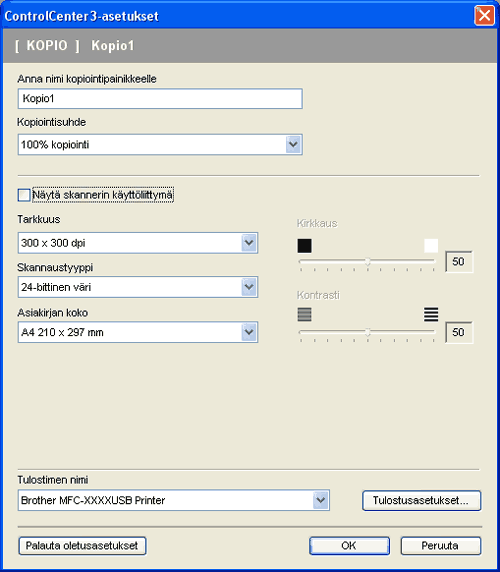
Task: Click the copy button name input field
Action: click(x=160, y=98)
